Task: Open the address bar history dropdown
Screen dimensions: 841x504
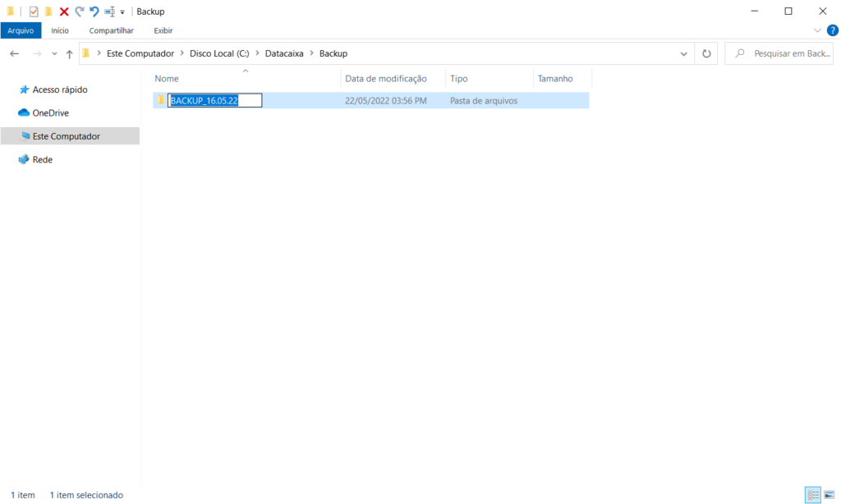Action: (684, 53)
